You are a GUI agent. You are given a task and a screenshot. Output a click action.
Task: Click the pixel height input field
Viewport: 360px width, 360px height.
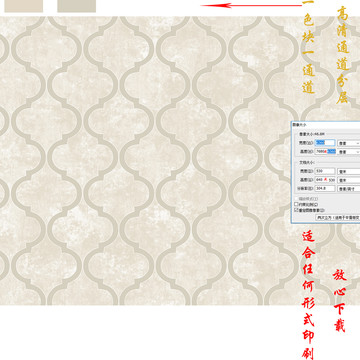[325, 152]
